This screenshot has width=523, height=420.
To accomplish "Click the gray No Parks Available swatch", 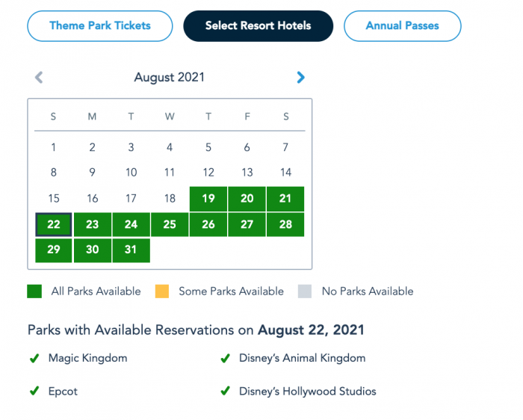I will [x=306, y=291].
